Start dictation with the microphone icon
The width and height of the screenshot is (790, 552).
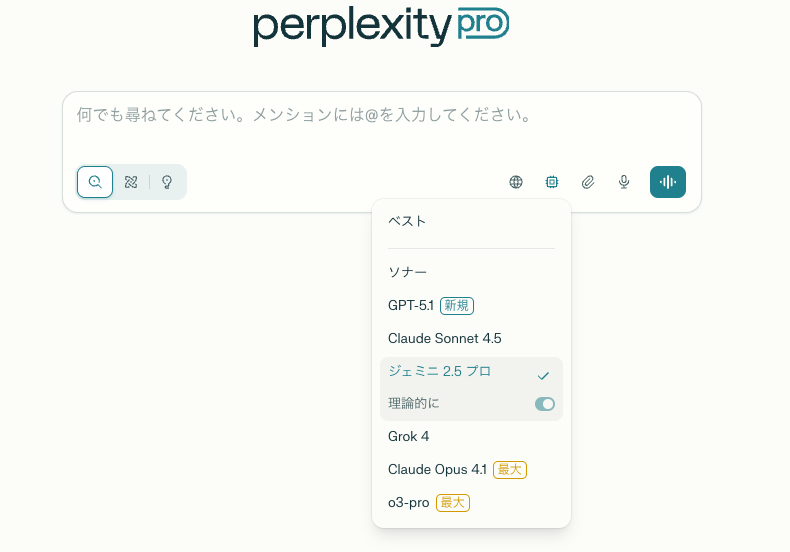[624, 182]
